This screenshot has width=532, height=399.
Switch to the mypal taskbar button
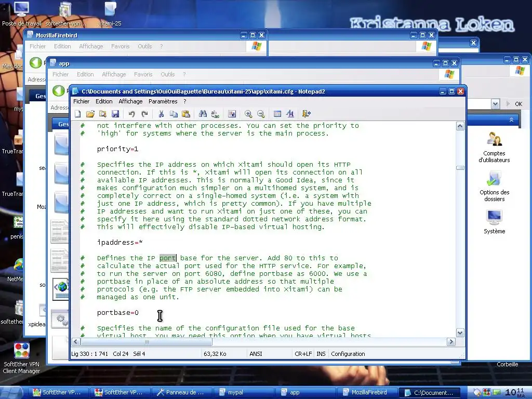click(x=244, y=393)
